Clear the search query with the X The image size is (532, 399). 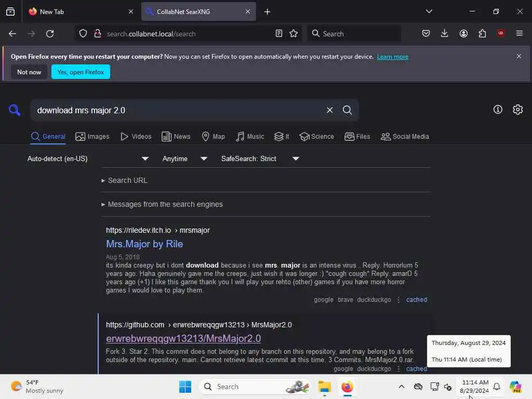pos(329,110)
